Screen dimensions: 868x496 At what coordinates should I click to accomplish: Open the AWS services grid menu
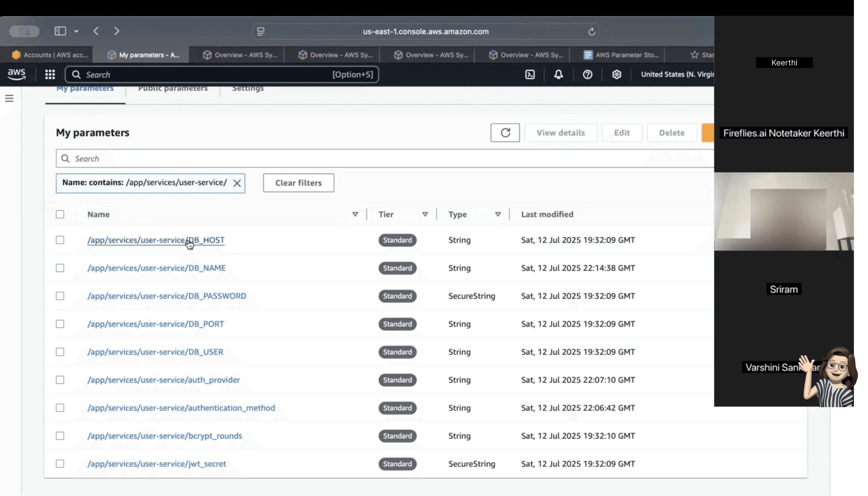tap(50, 74)
